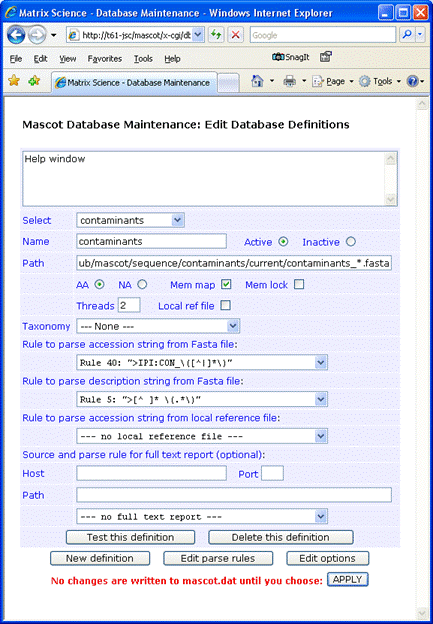Click the Port input field

pos(272,474)
